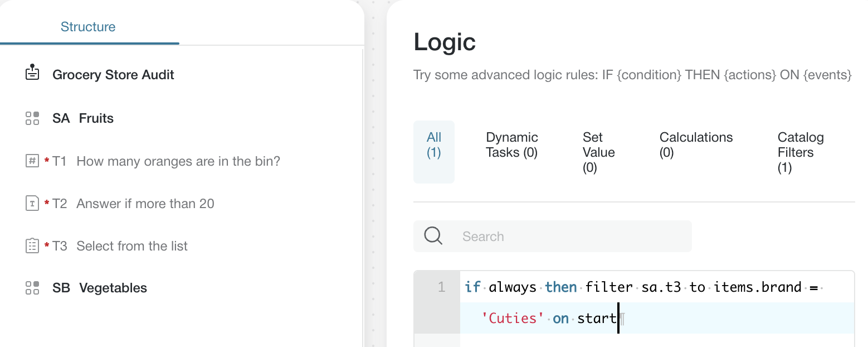Screen dimensions: 868x347
Task: Click the T3 checklist-type task icon
Action: click(x=32, y=246)
